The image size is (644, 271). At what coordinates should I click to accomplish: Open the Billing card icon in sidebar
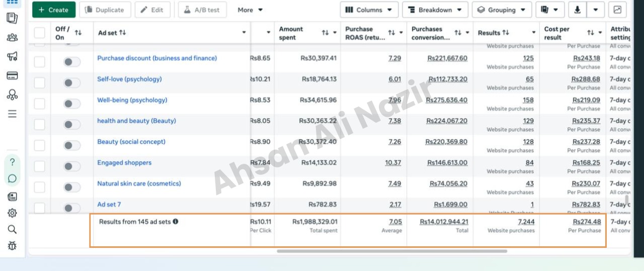tap(12, 76)
